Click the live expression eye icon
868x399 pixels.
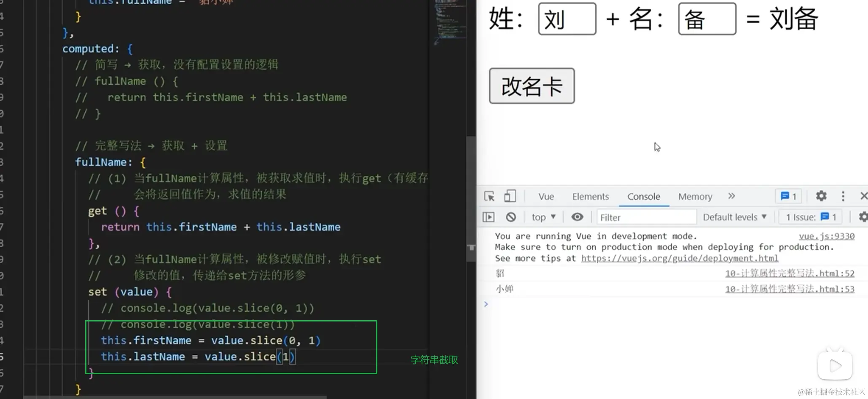tap(577, 217)
